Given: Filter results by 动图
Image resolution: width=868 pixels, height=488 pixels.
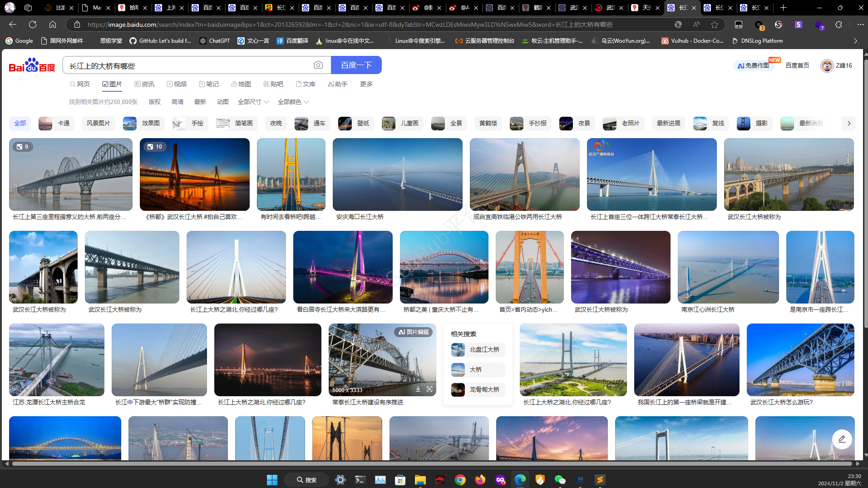Looking at the screenshot, I should point(223,102).
